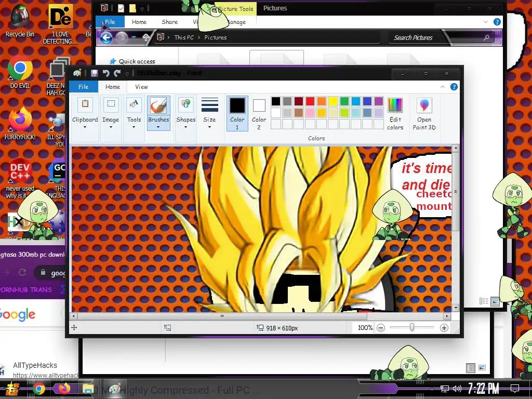The height and width of the screenshot is (399, 532).
Task: Click the clock showing 7:22 PM
Action: click(x=483, y=388)
